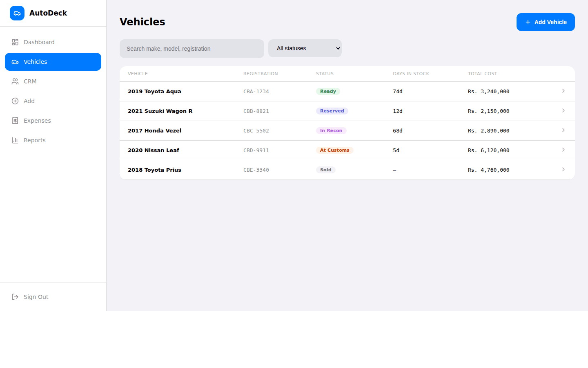Expand the 2019 Toyota Aqua row chevron
Viewport: 588px width, 368px height.
[563, 91]
